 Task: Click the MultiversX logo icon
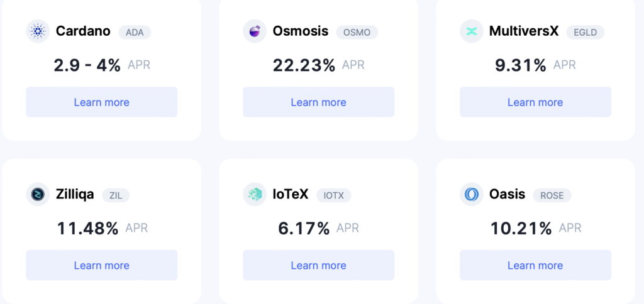[472, 31]
